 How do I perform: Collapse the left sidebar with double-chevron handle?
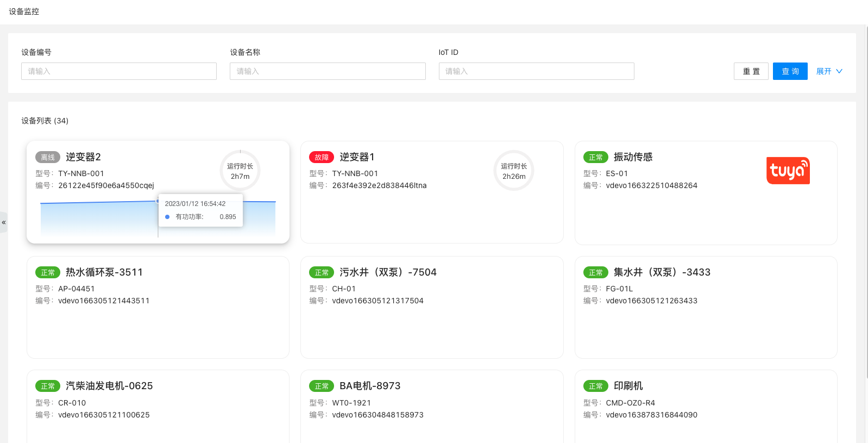coord(4,222)
